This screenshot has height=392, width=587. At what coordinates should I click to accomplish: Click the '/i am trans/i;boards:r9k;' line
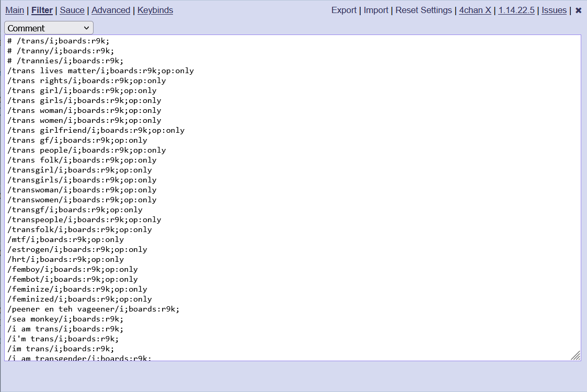tap(65, 329)
